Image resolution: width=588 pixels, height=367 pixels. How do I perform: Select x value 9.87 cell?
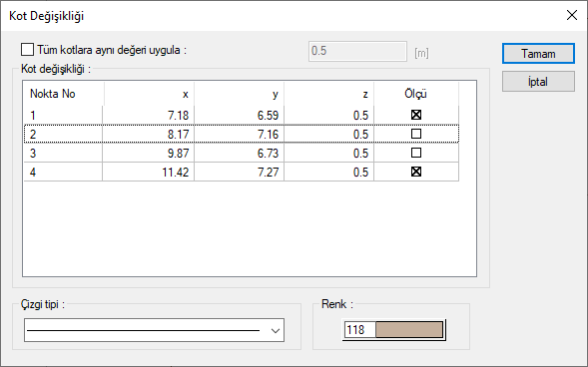pyautogui.click(x=148, y=153)
